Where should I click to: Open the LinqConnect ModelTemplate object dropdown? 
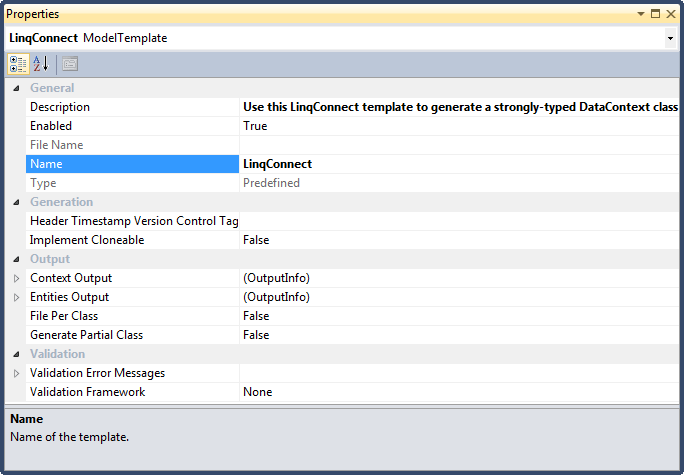(x=670, y=38)
